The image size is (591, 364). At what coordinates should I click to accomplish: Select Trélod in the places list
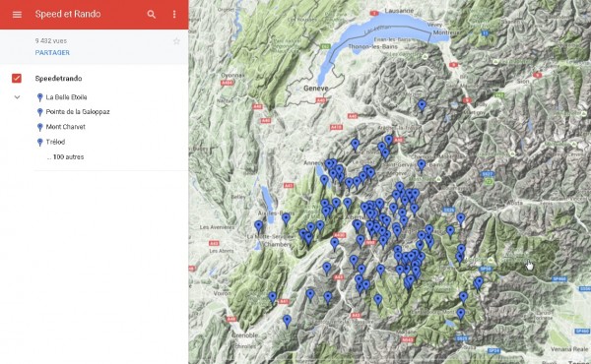[55, 142]
